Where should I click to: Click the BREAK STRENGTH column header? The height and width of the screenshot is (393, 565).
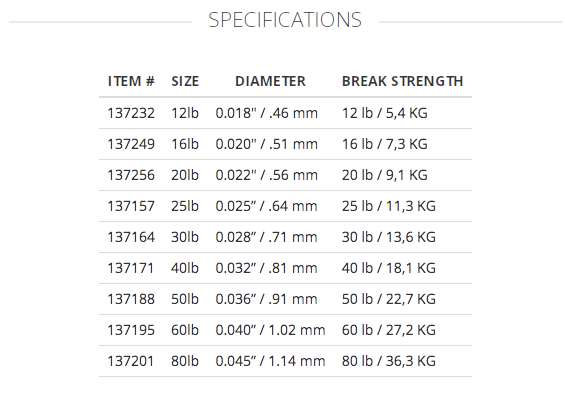[x=402, y=81]
